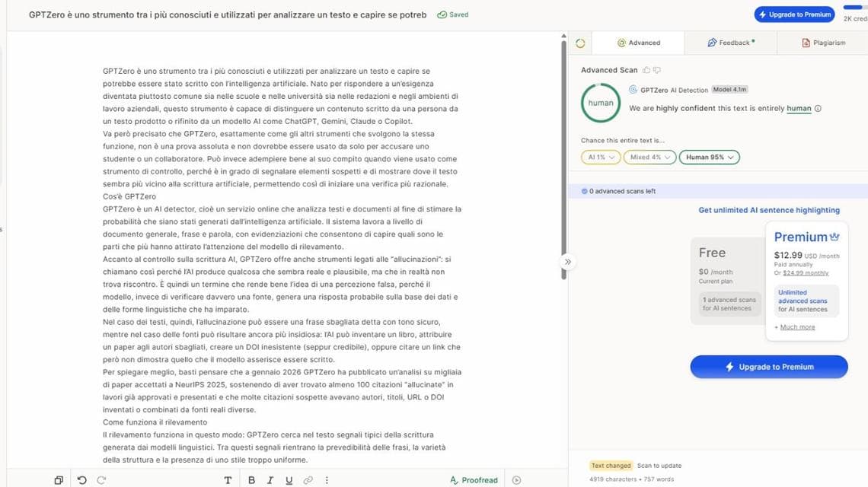Give thumbs down to the Advanced Scan
The height and width of the screenshot is (487, 868).
pos(657,70)
